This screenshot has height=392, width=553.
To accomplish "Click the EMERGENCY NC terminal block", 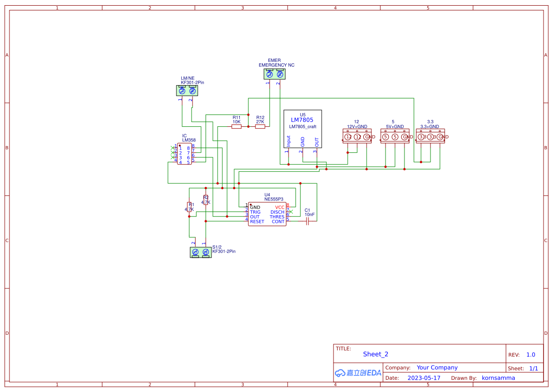I will pyautogui.click(x=274, y=74).
